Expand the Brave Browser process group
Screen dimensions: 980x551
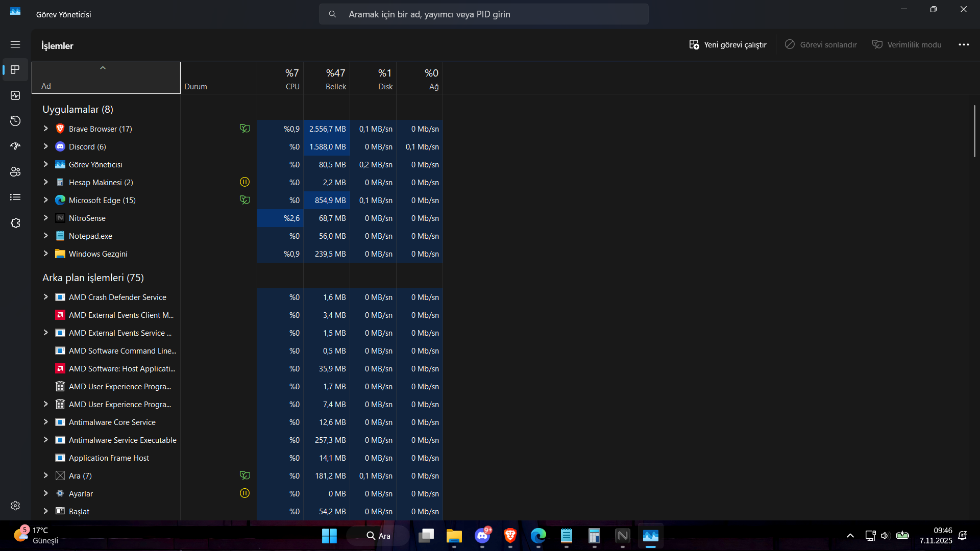(45, 129)
